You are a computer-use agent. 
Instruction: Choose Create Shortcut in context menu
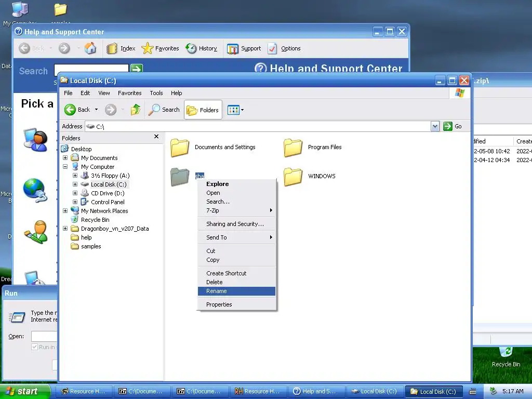[x=236, y=273]
